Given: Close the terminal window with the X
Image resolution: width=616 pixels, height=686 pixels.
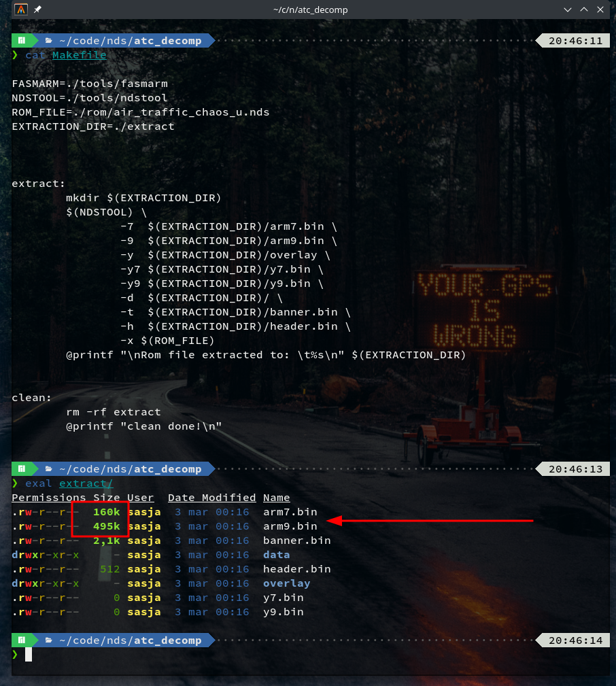Looking at the screenshot, I should (x=600, y=10).
